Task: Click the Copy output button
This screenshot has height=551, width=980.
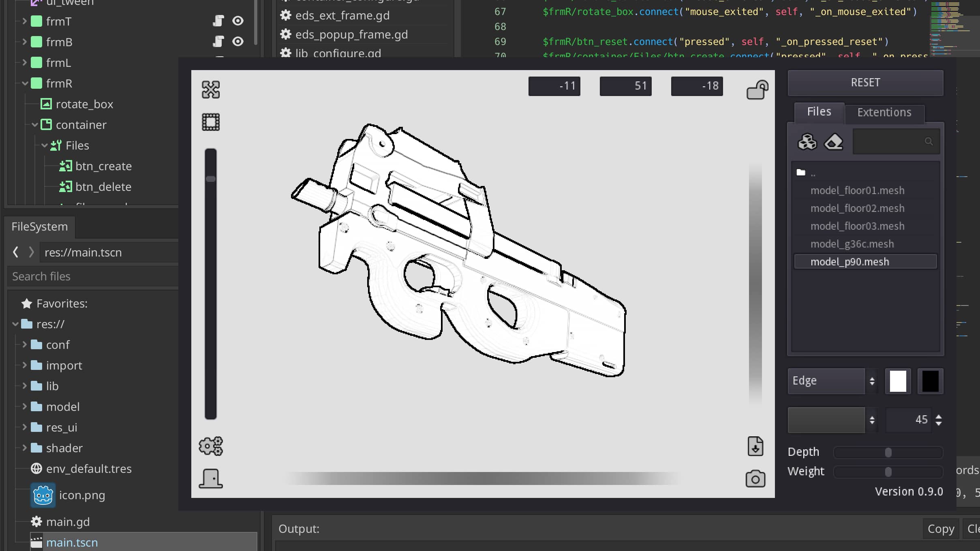Action: coord(940,529)
